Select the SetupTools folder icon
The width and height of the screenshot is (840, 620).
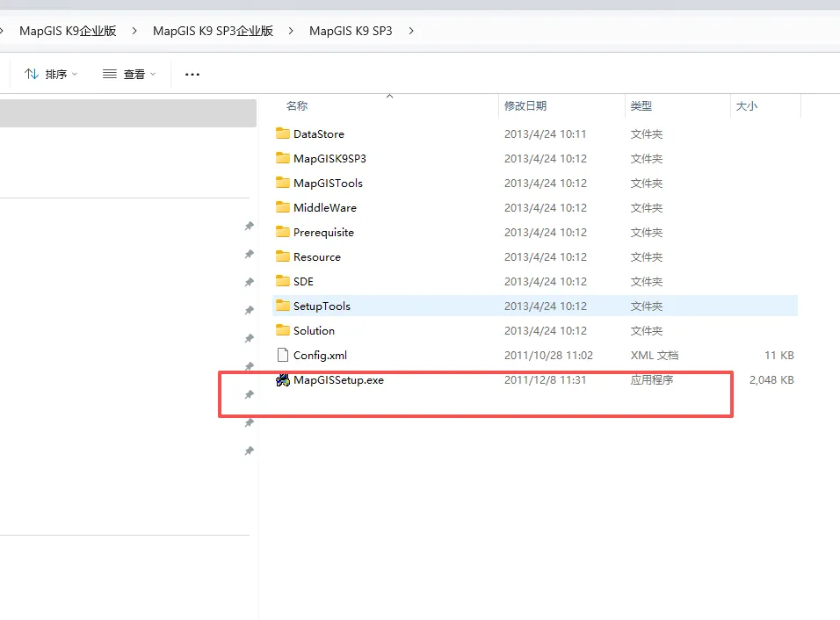tap(282, 306)
